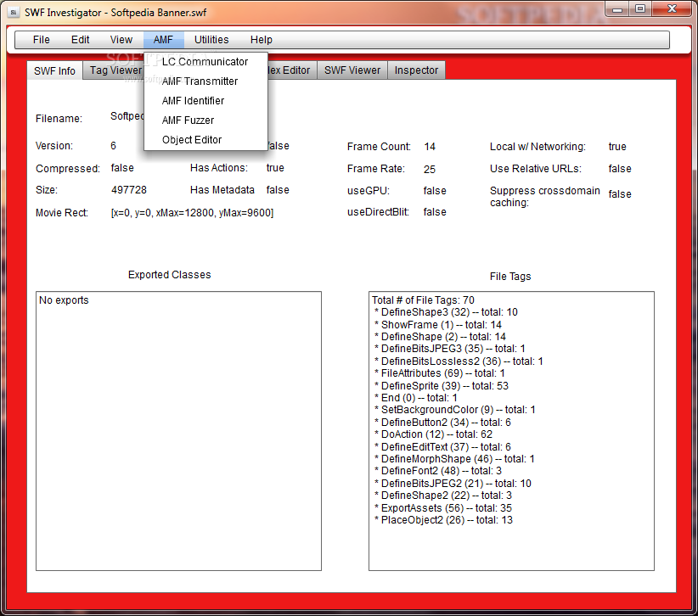Screen dimensions: 698x616
Task: Start AMF Fuzzer from the menu
Action: (205, 120)
